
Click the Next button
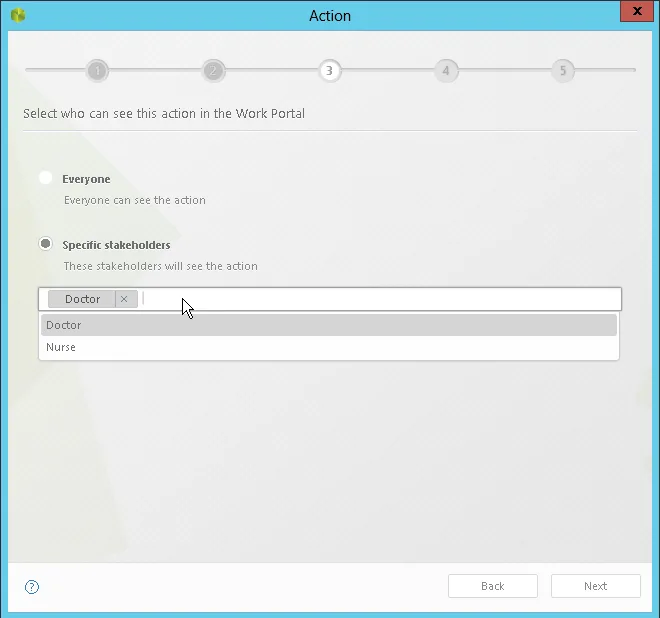point(596,586)
